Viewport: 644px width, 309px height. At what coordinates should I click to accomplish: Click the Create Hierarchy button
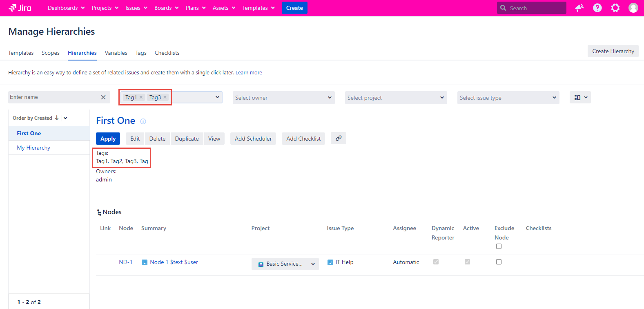tap(613, 51)
